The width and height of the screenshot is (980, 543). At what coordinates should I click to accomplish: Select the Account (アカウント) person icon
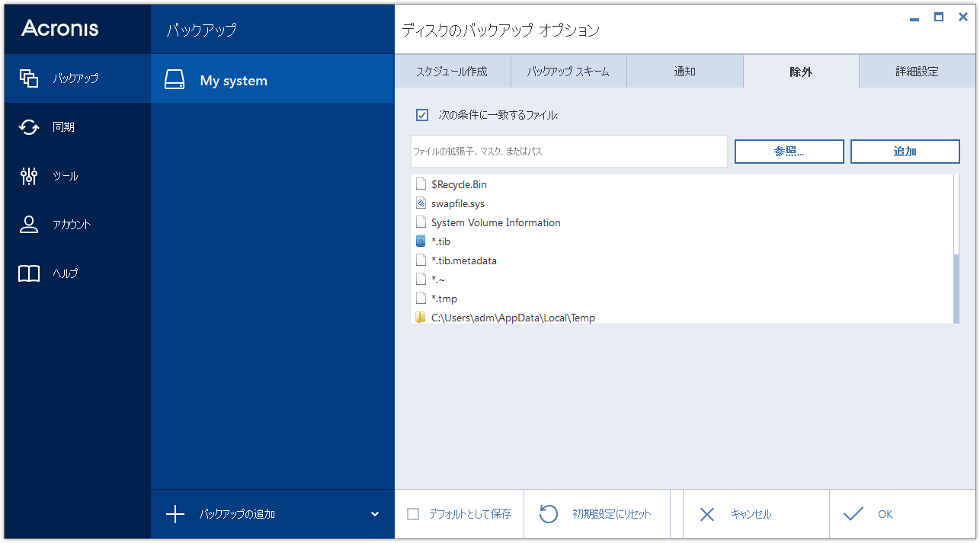click(29, 225)
